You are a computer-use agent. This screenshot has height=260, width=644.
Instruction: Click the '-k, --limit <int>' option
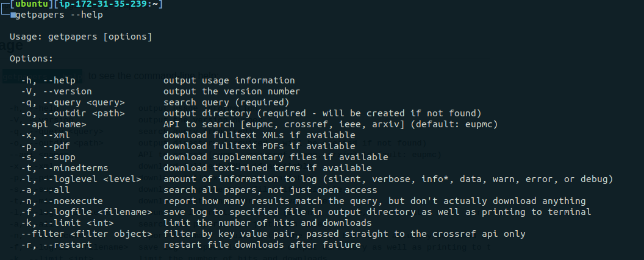pyautogui.click(x=67, y=223)
